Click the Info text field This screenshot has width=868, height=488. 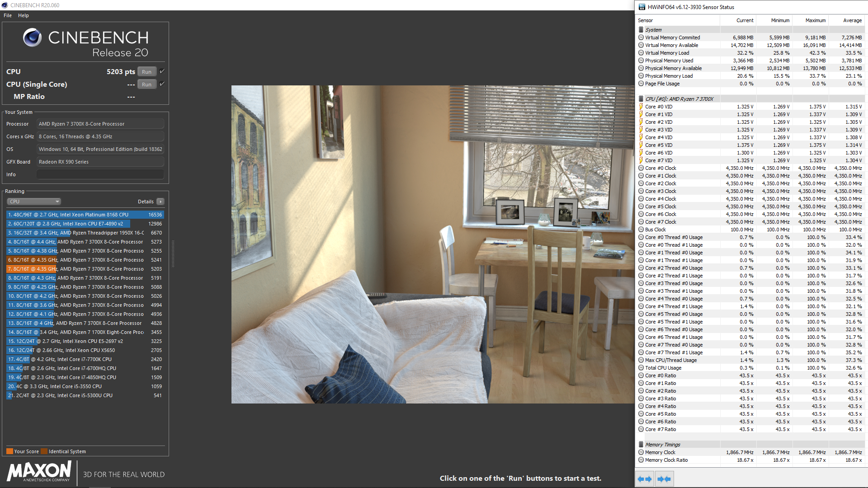click(x=100, y=174)
